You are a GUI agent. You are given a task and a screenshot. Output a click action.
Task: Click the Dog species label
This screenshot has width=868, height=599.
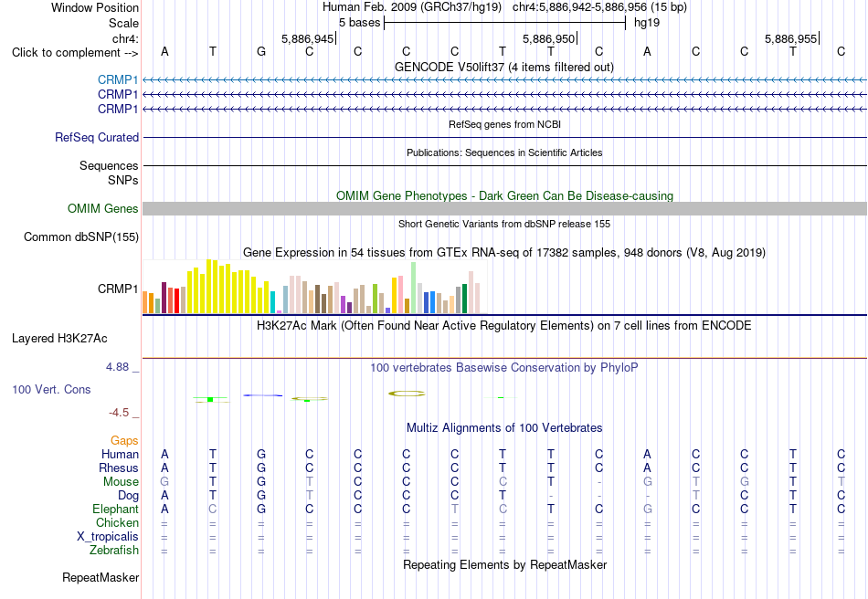[x=128, y=496]
